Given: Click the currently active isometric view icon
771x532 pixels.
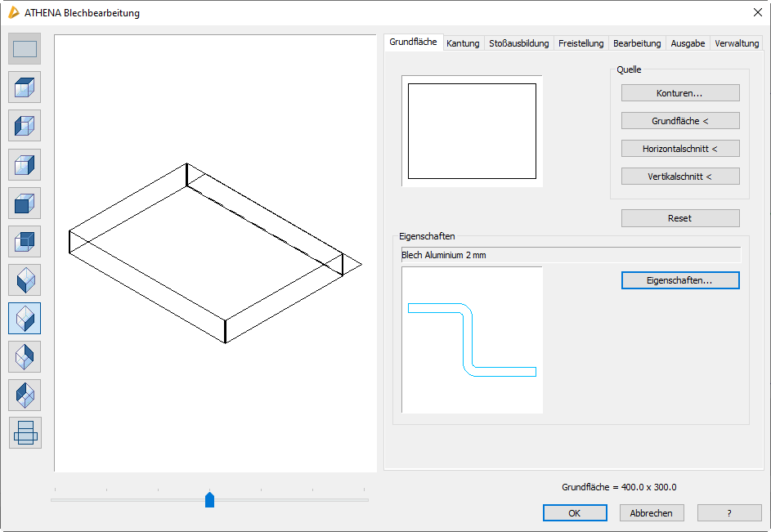Looking at the screenshot, I should [25, 318].
